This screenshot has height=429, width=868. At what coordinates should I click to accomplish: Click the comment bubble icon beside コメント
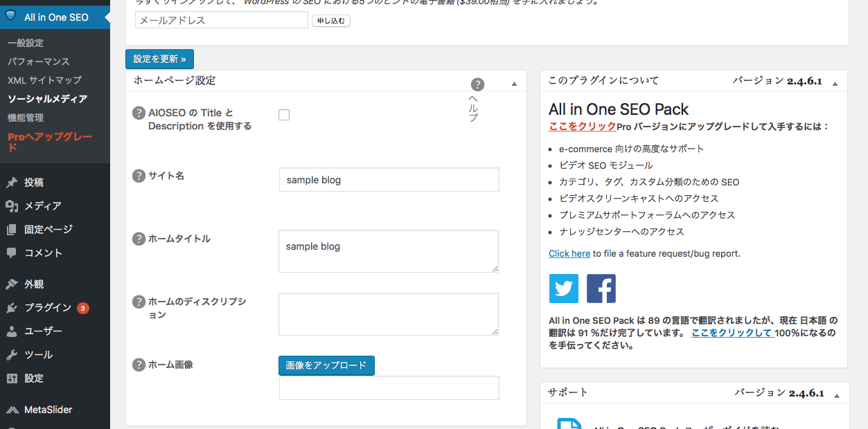[x=12, y=253]
